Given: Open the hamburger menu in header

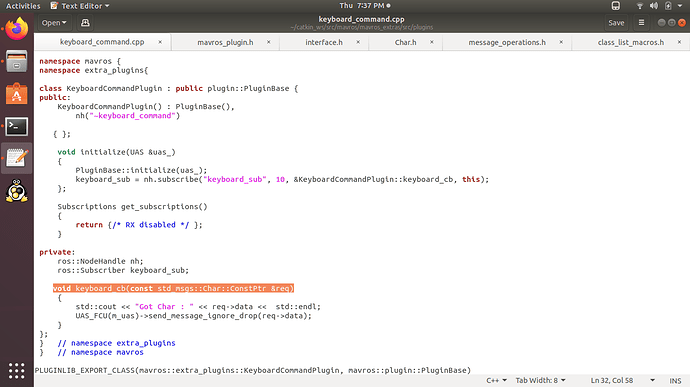Looking at the screenshot, I should (x=641, y=22).
